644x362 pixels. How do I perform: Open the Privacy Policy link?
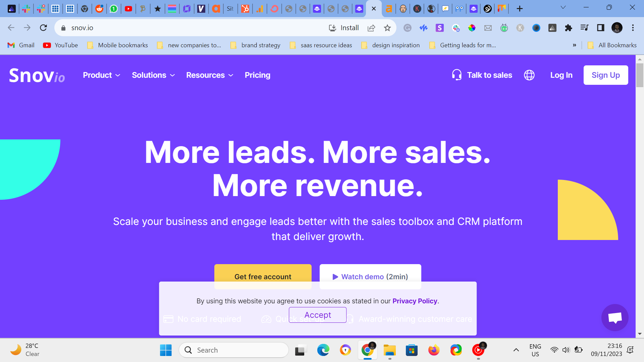tap(415, 301)
